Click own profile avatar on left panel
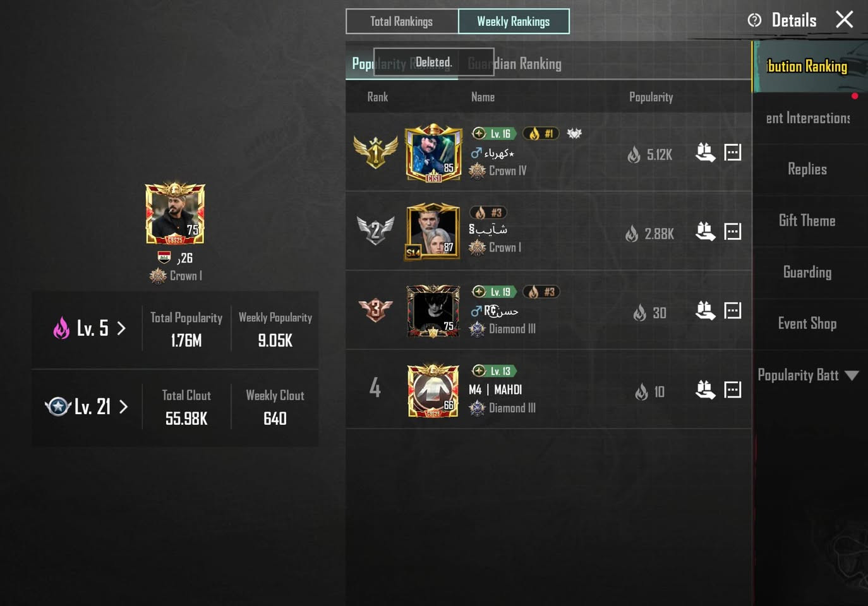Image resolution: width=868 pixels, height=606 pixels. (x=175, y=213)
